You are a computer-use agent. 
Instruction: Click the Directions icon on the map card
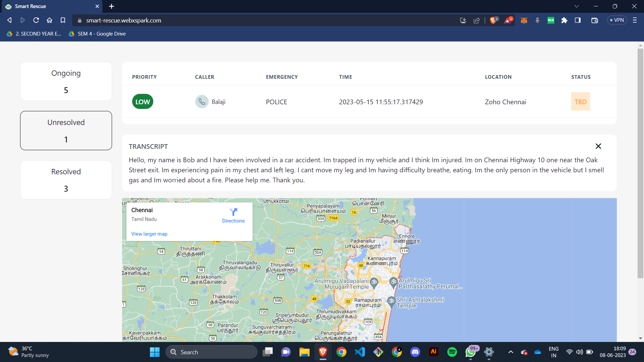(233, 212)
